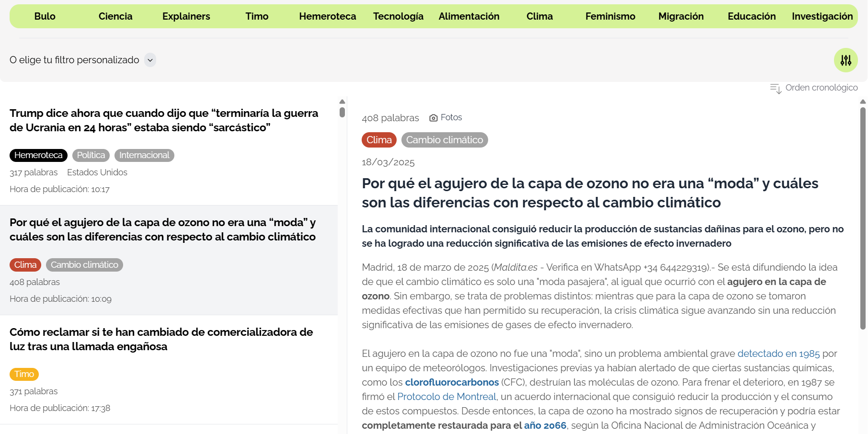868x434 pixels.
Task: Toggle the black Hemeroteca tag
Action: (38, 155)
